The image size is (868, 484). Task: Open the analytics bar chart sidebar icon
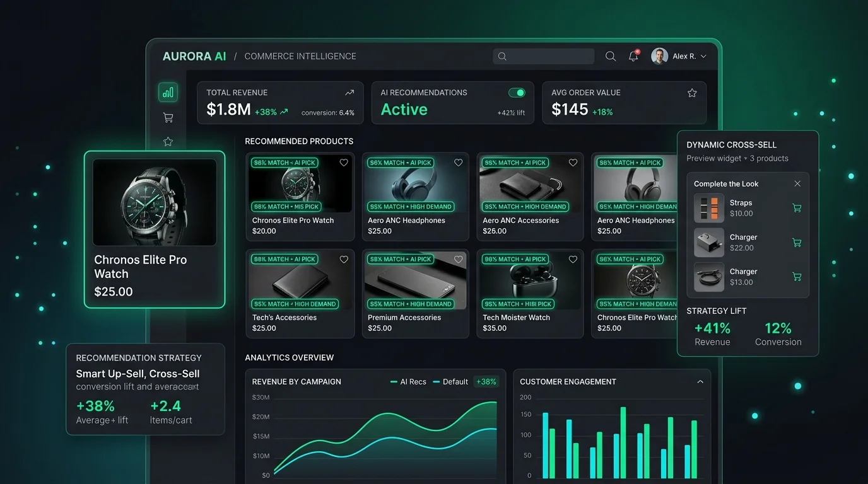(168, 93)
